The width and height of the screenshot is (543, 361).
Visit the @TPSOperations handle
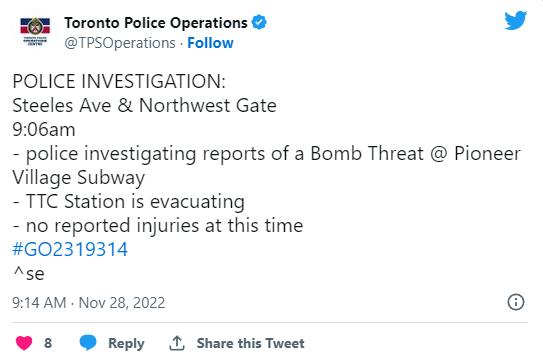click(120, 43)
